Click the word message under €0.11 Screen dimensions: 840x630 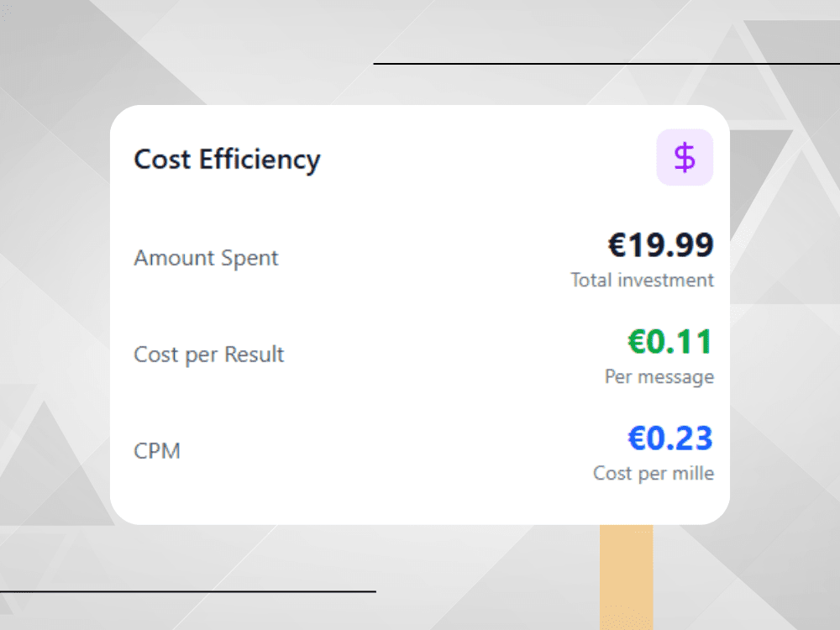(675, 376)
